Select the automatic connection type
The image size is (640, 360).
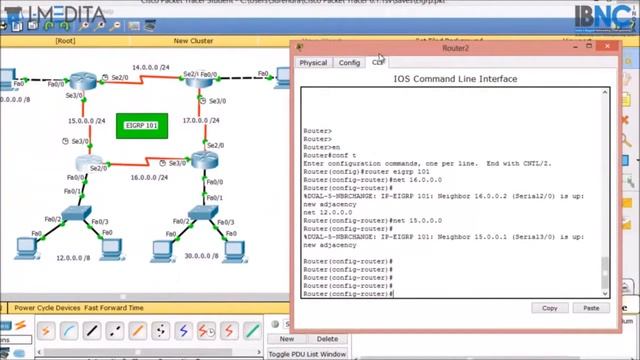(x=46, y=331)
